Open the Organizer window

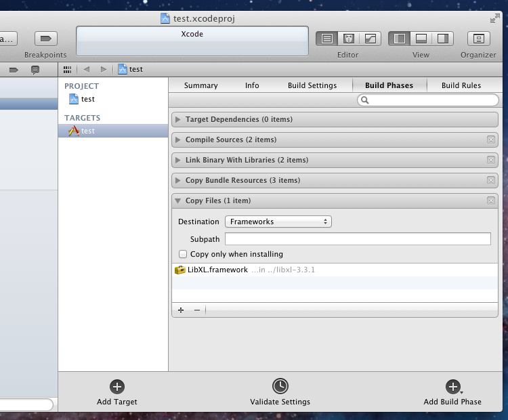click(478, 39)
